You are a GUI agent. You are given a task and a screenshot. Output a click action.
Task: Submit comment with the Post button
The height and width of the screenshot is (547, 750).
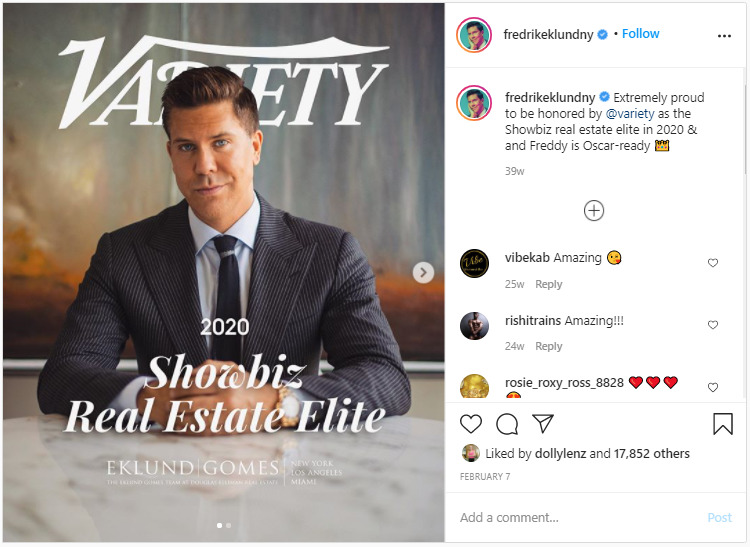tap(719, 517)
